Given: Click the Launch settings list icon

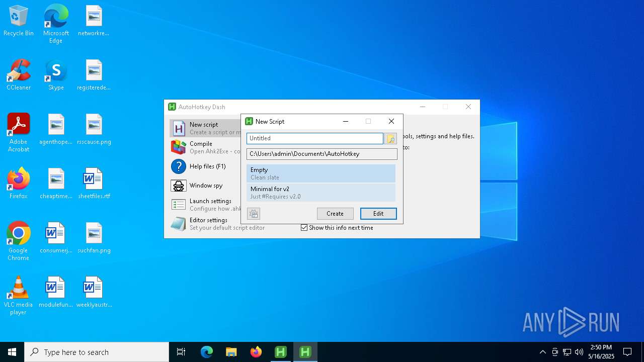Looking at the screenshot, I should [x=179, y=205].
